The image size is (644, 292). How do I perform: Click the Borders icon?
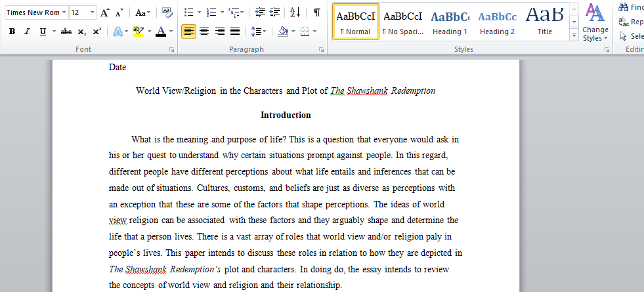(x=305, y=31)
